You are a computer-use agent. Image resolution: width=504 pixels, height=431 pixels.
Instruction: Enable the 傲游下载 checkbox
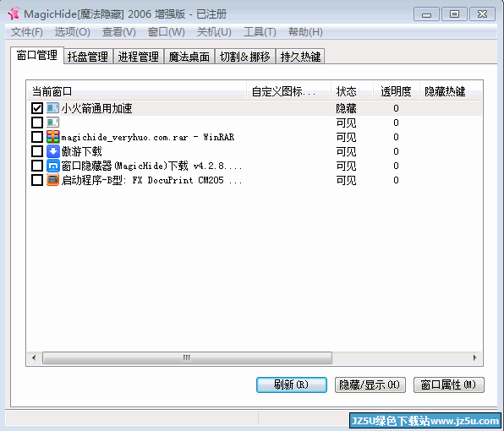tap(37, 151)
